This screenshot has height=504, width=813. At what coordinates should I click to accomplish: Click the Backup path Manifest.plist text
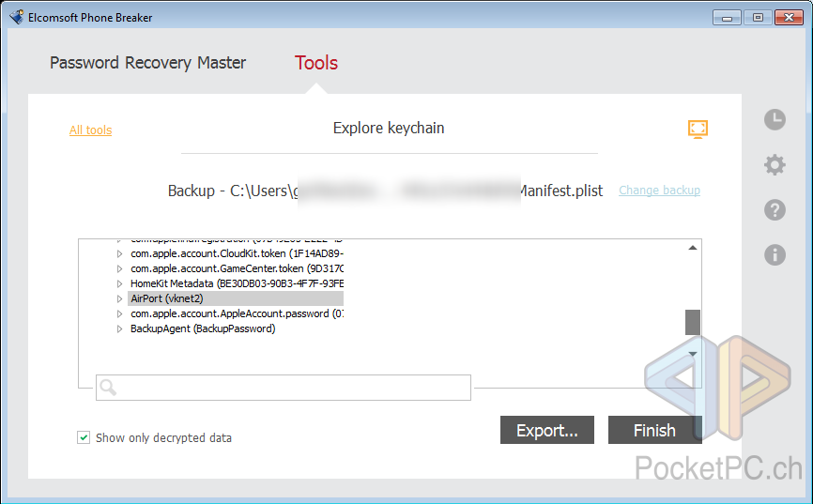pos(385,191)
